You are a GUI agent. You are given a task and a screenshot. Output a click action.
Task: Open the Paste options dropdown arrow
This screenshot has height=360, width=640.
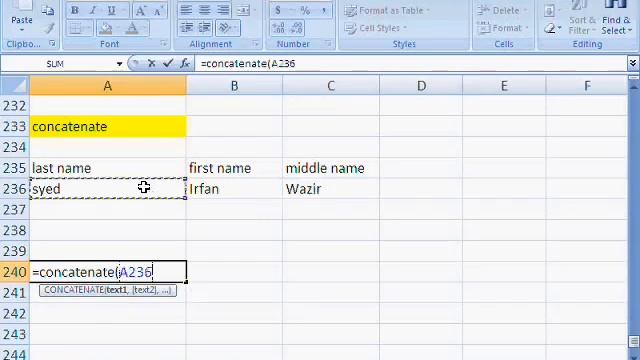pyautogui.click(x=22, y=31)
